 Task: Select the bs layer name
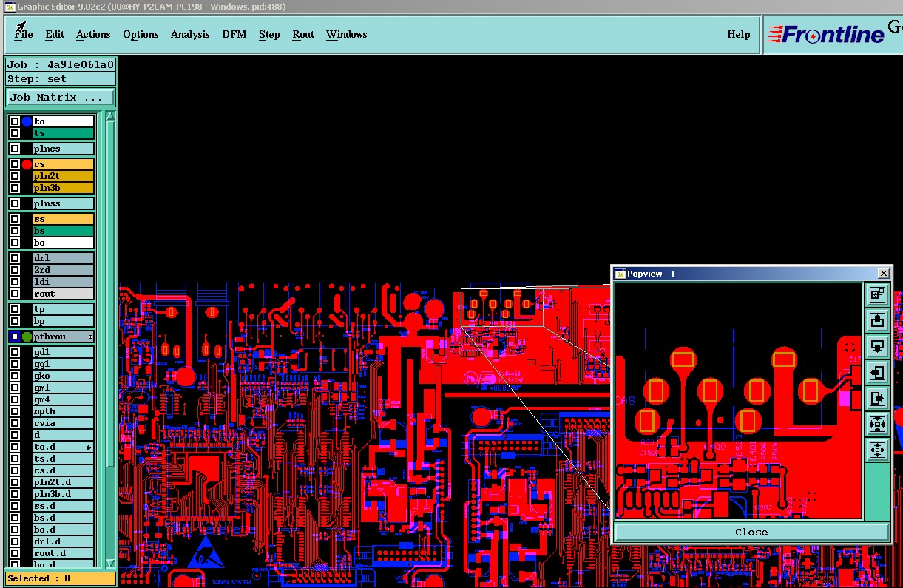[x=64, y=231]
